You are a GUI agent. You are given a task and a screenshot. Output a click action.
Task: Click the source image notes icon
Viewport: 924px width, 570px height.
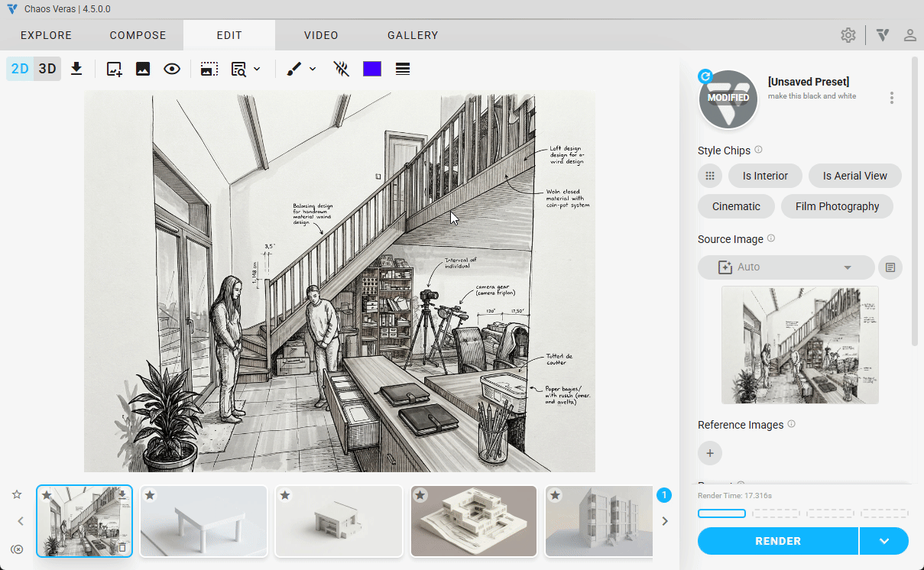point(890,267)
